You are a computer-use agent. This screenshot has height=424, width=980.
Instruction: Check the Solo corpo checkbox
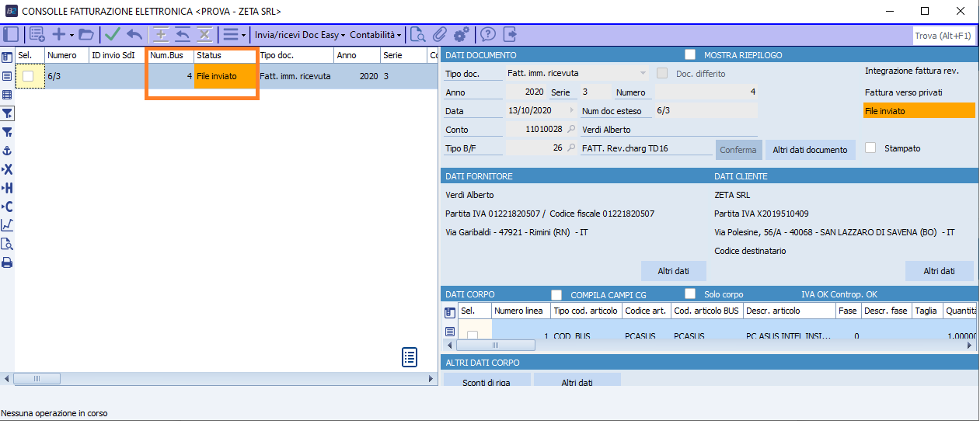690,294
